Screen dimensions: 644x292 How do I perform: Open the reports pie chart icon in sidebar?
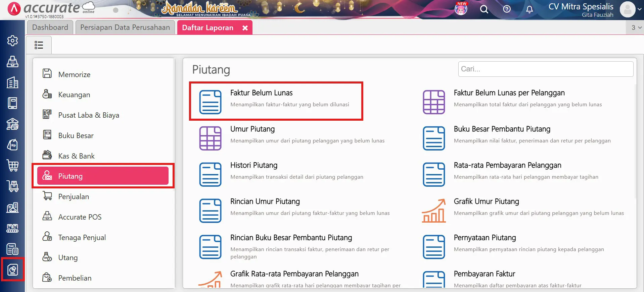coord(12,270)
